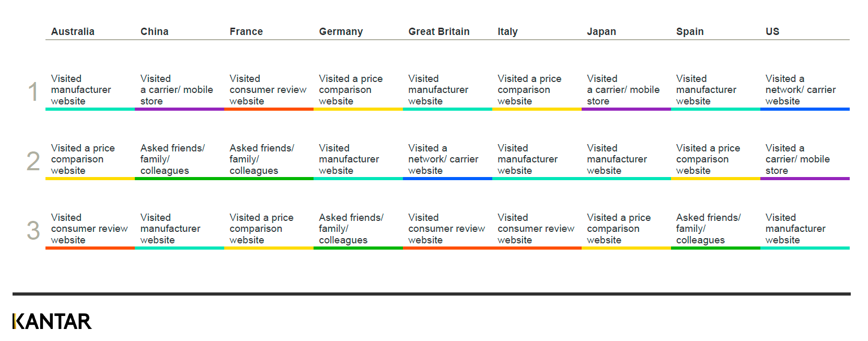Image resolution: width=868 pixels, height=341 pixels.
Task: Open China's top-ranked carrier/mobile store entry
Action: 176,90
